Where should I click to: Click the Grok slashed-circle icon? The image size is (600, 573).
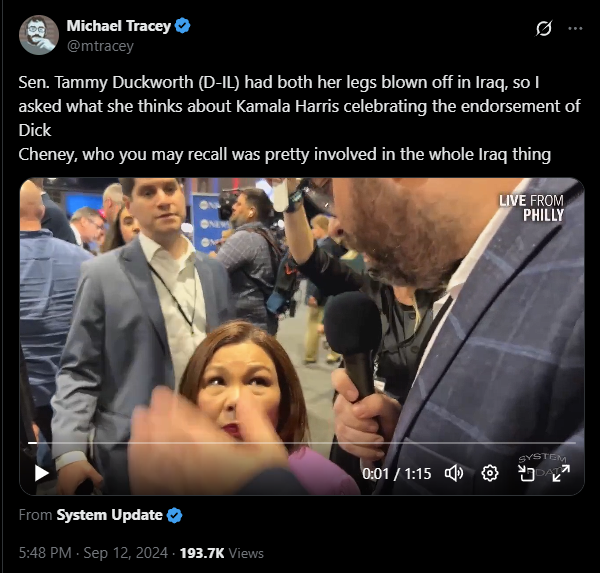(x=544, y=29)
